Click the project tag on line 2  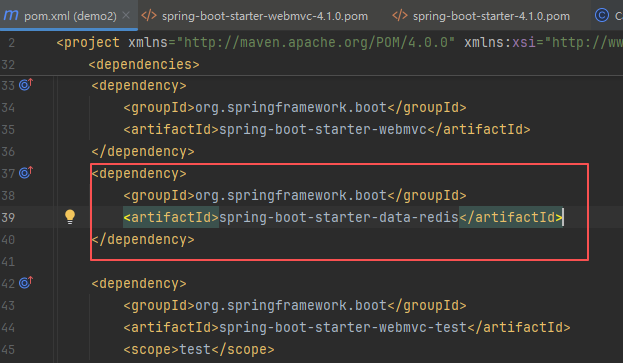click(88, 42)
